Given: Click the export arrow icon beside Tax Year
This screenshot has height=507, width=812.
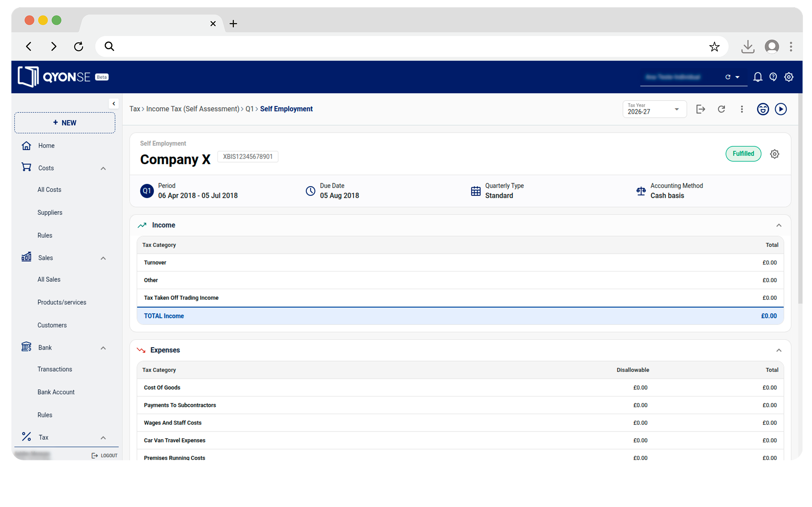Looking at the screenshot, I should click(701, 109).
